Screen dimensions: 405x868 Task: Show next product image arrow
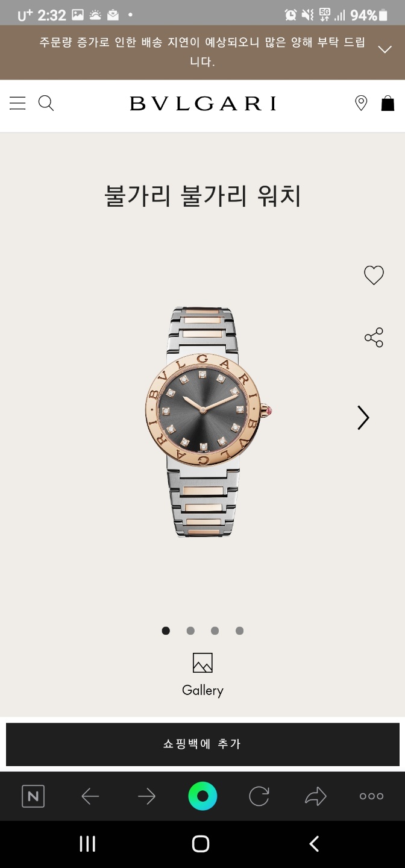click(x=363, y=417)
